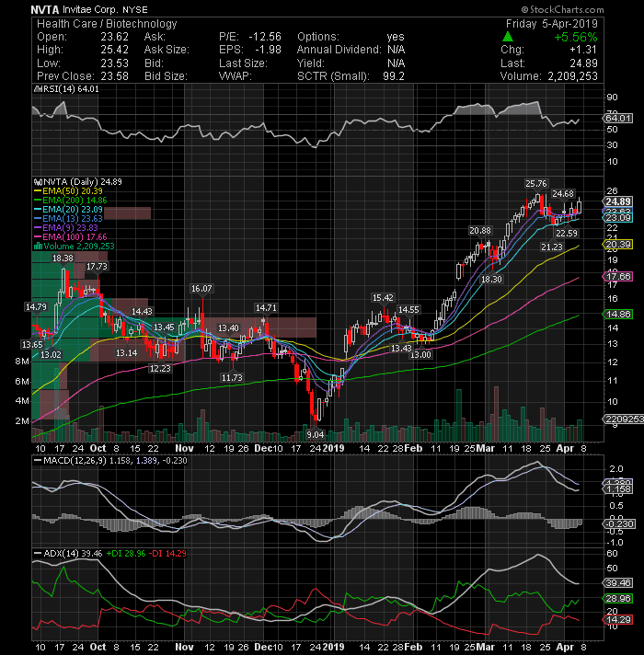Screen dimensions: 644x655
Task: Click the 20.88 price annotation
Action: pos(480,231)
